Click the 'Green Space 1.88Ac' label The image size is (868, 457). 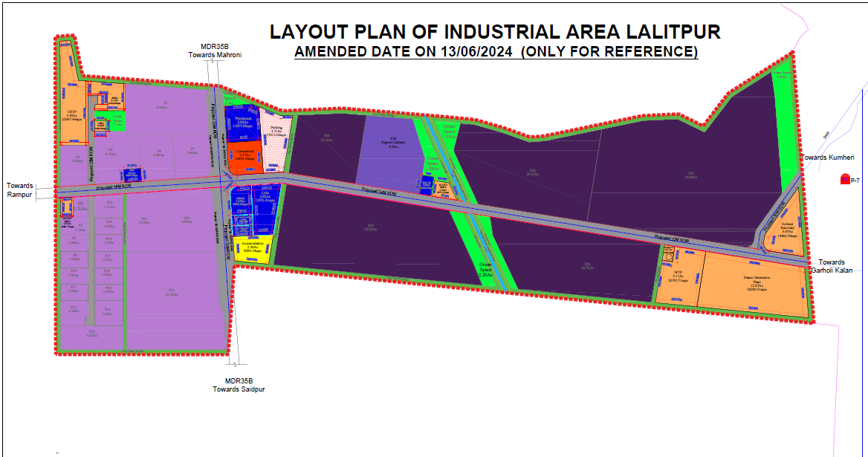[x=433, y=163]
